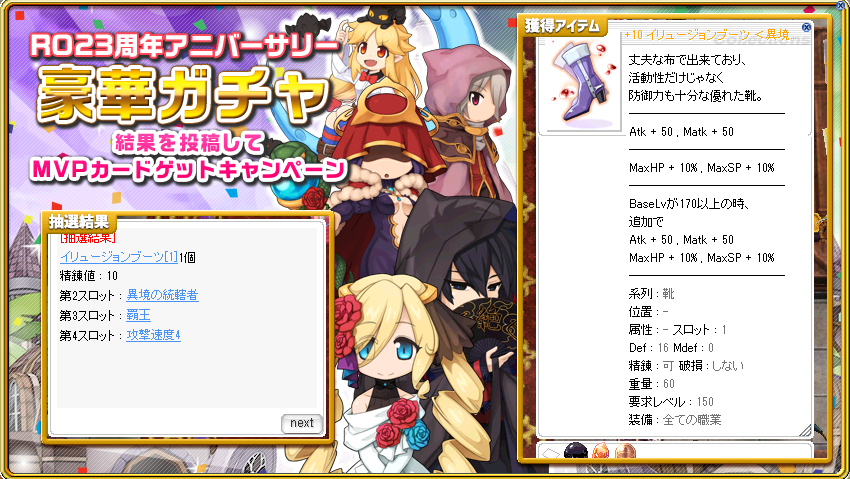850x479 pixels.
Task: Click the red [抽選結果] heading text
Action: (87, 237)
